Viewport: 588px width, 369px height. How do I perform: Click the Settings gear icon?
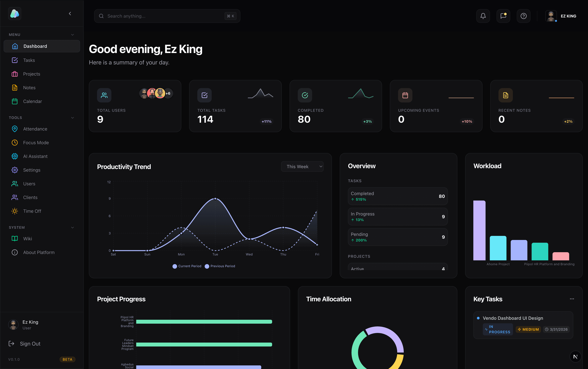pyautogui.click(x=15, y=170)
